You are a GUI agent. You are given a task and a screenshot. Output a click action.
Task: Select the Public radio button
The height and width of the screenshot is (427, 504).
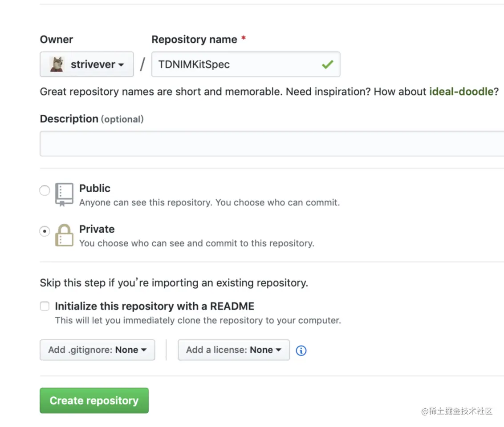45,190
